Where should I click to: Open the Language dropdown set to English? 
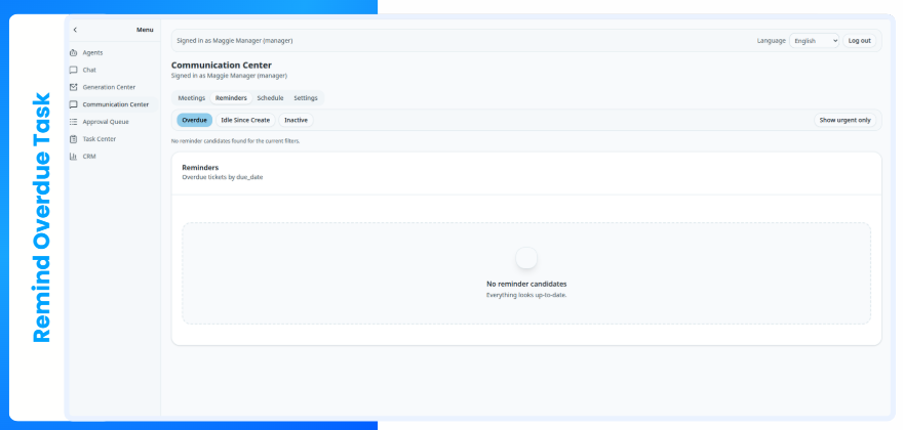[x=814, y=41]
